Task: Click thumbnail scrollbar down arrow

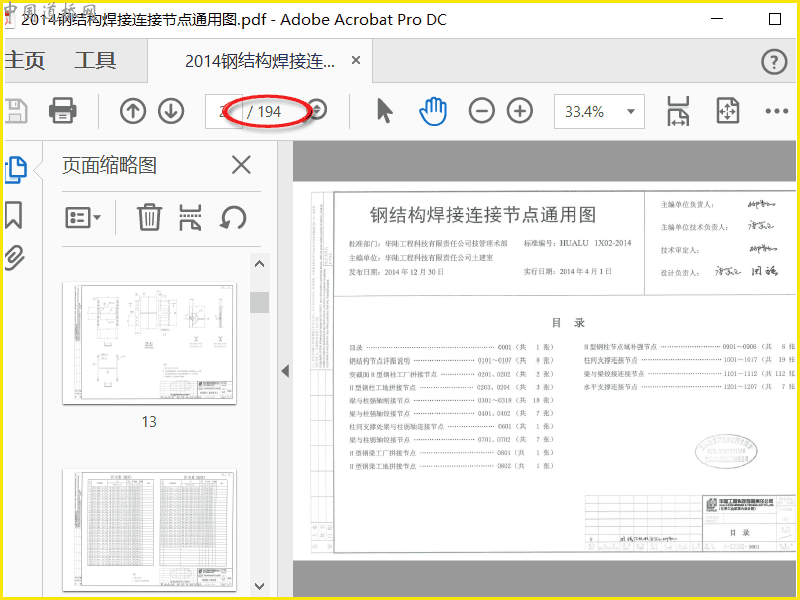Action: pyautogui.click(x=259, y=586)
